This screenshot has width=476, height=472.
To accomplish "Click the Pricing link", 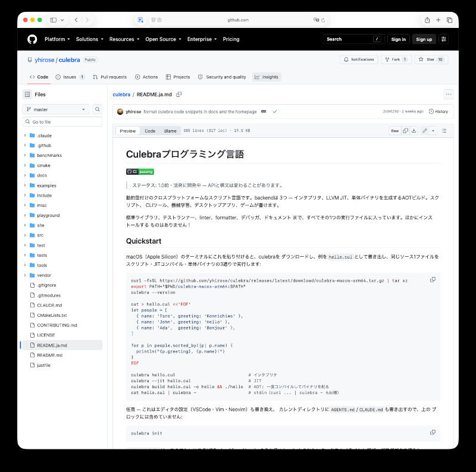I will pos(231,39).
